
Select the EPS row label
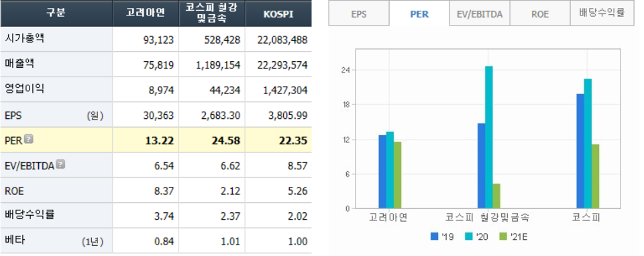(13, 116)
